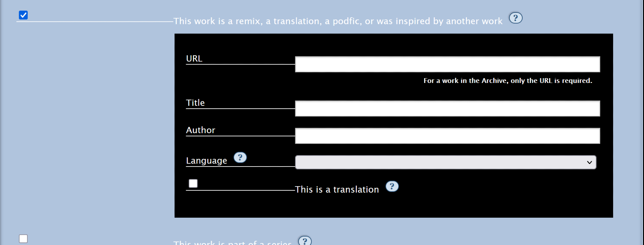Image resolution: width=644 pixels, height=245 pixels.
Task: Uncheck the remix or inspired-by checkbox
Action: 23,15
